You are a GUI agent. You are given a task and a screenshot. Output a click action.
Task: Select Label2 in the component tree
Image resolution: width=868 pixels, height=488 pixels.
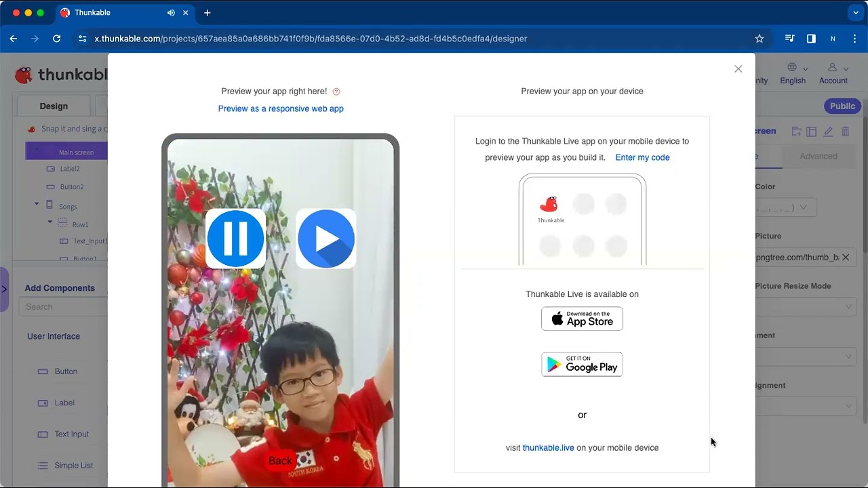point(69,169)
